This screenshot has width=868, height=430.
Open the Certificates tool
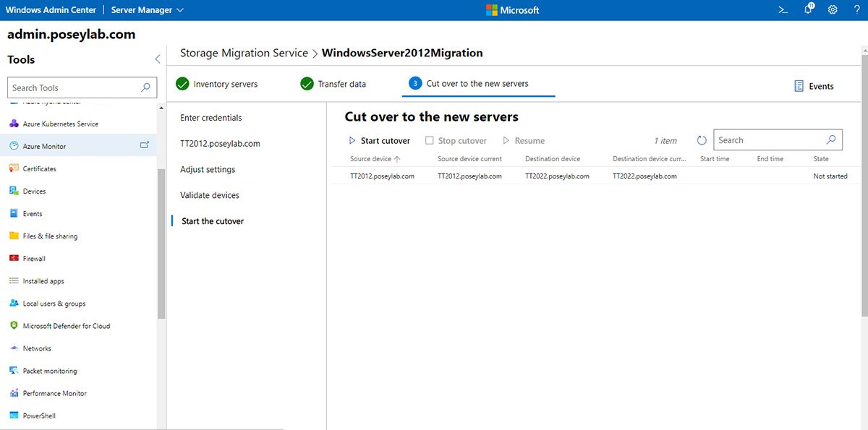47,168
